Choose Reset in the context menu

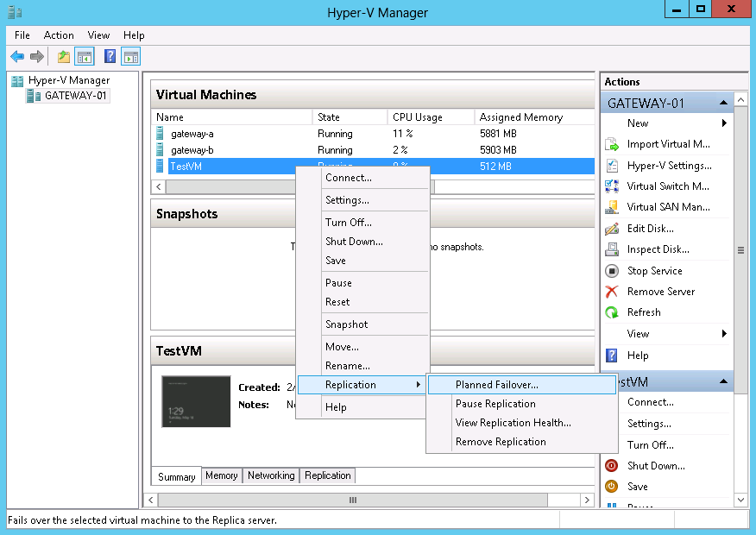coord(363,302)
